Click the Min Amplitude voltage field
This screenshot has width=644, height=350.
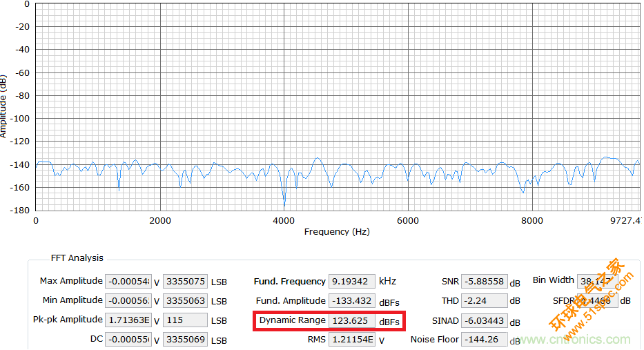coord(128,301)
